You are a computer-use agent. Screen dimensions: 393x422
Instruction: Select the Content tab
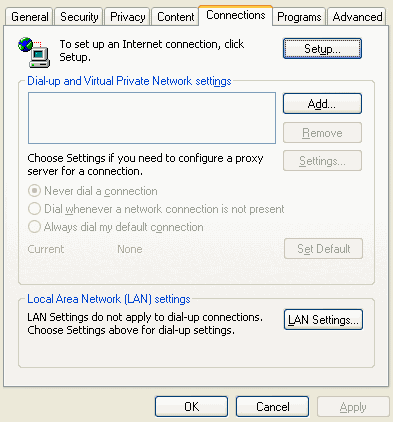point(175,17)
